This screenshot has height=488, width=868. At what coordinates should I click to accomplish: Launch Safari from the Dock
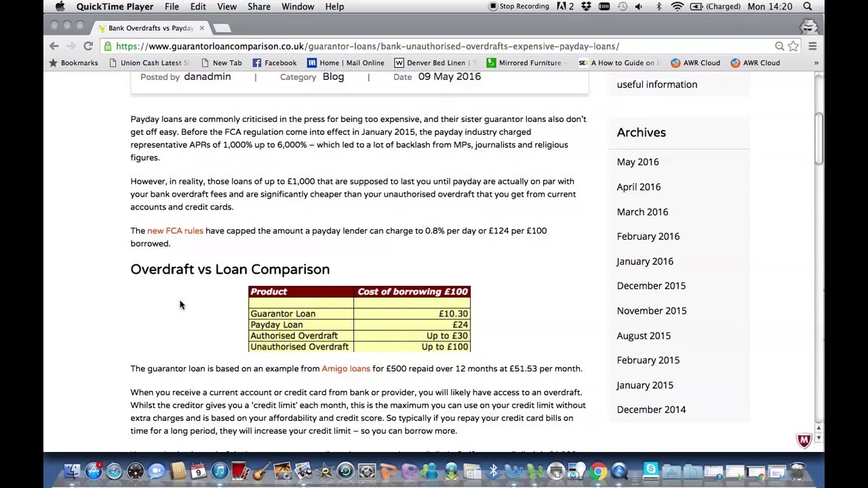(x=114, y=471)
